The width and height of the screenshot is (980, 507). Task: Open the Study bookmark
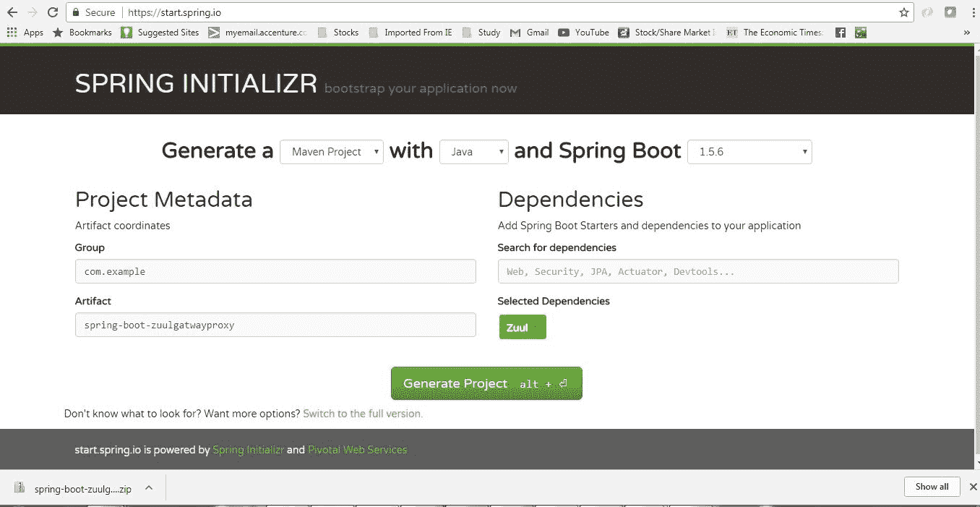tap(481, 33)
